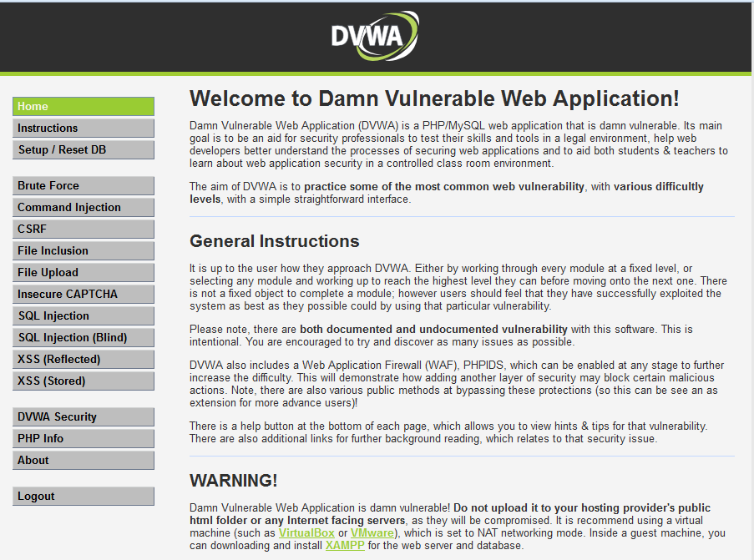Click the 'WARNING!' heading

[x=233, y=481]
